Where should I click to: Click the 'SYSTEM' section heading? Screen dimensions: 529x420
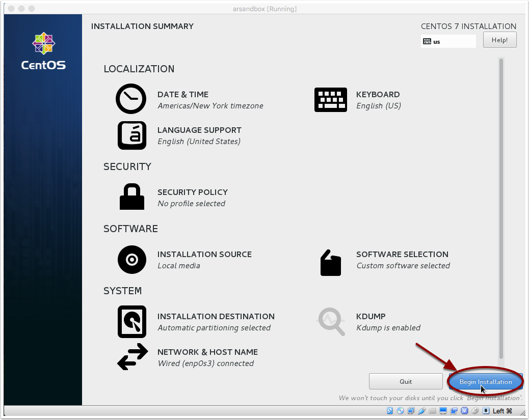pyautogui.click(x=122, y=291)
